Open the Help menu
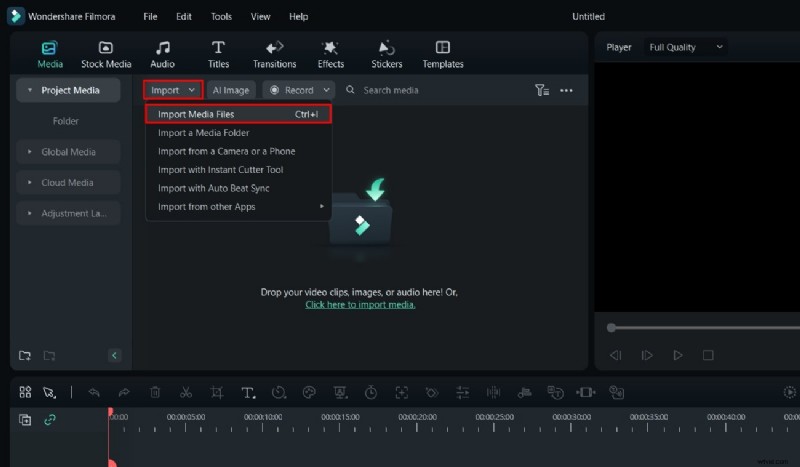This screenshot has width=800, height=467. [298, 16]
